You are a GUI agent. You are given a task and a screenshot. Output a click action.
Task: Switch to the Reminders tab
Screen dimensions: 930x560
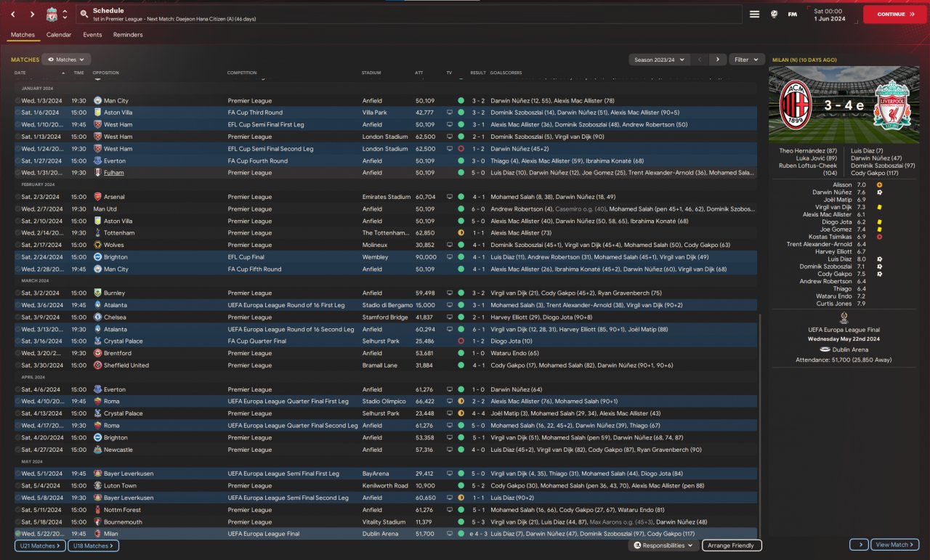(x=128, y=35)
